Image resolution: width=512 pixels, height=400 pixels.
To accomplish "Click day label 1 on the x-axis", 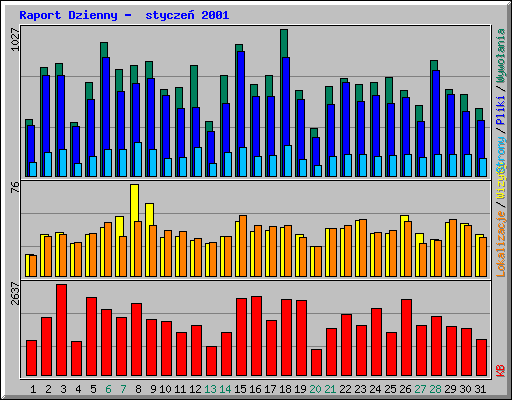I will pos(33,389).
